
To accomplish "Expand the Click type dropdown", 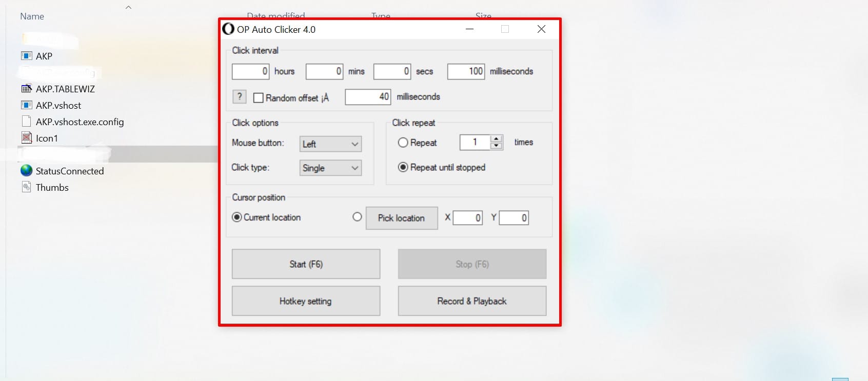I will [330, 168].
